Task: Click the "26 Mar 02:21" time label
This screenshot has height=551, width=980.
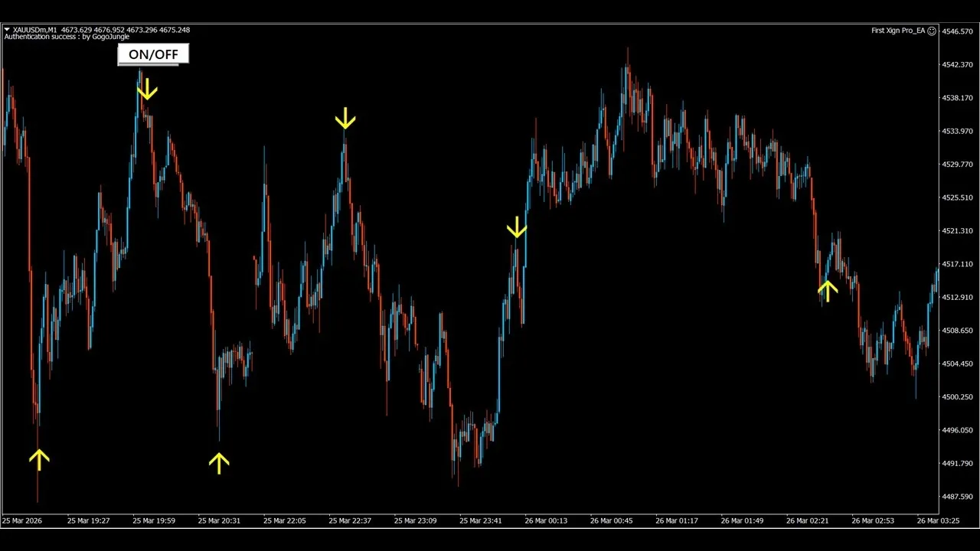Action: point(808,521)
